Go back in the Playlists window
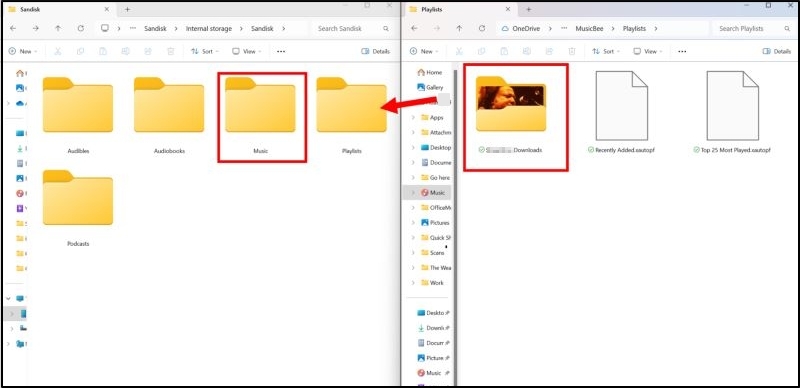The image size is (800, 388). pyautogui.click(x=414, y=29)
